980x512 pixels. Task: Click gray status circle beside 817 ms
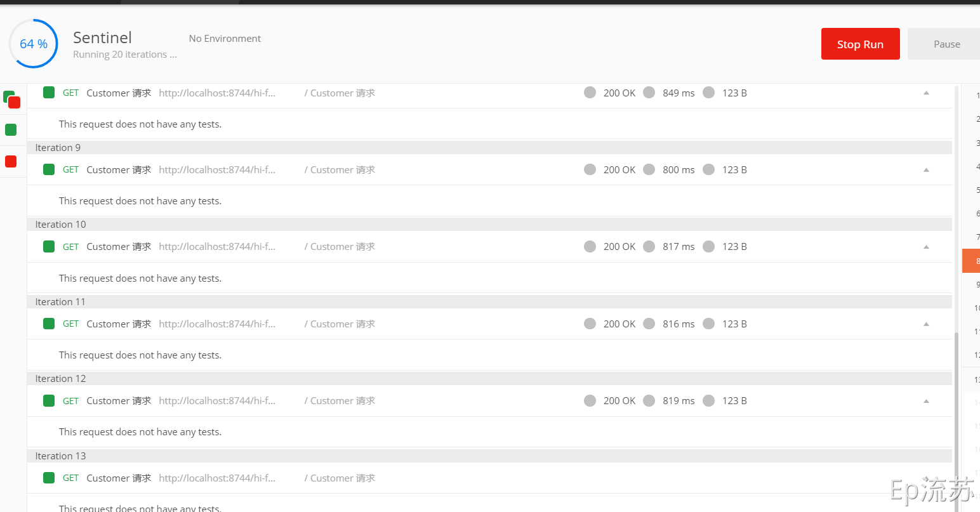pos(649,246)
